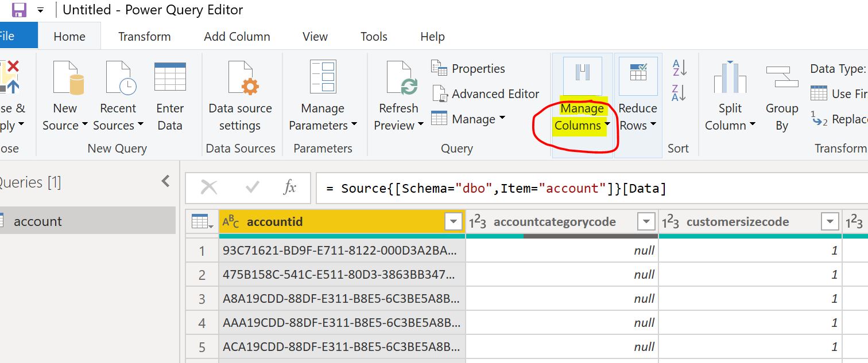This screenshot has width=868, height=363.
Task: Confirm formula with checkmark icon
Action: tap(252, 187)
